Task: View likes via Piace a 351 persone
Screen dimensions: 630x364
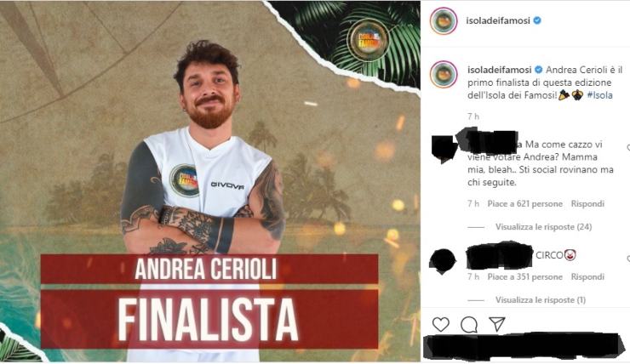Action: coord(524,277)
